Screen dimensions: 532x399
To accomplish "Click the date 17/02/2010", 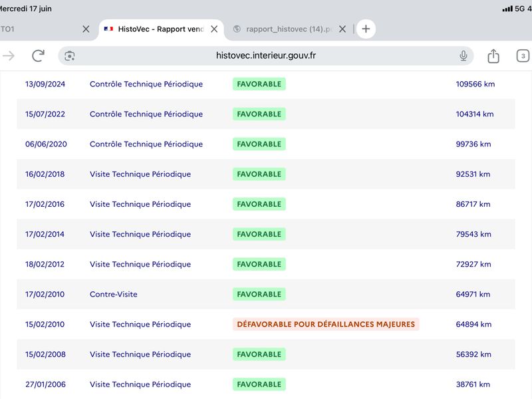I will 45,294.
